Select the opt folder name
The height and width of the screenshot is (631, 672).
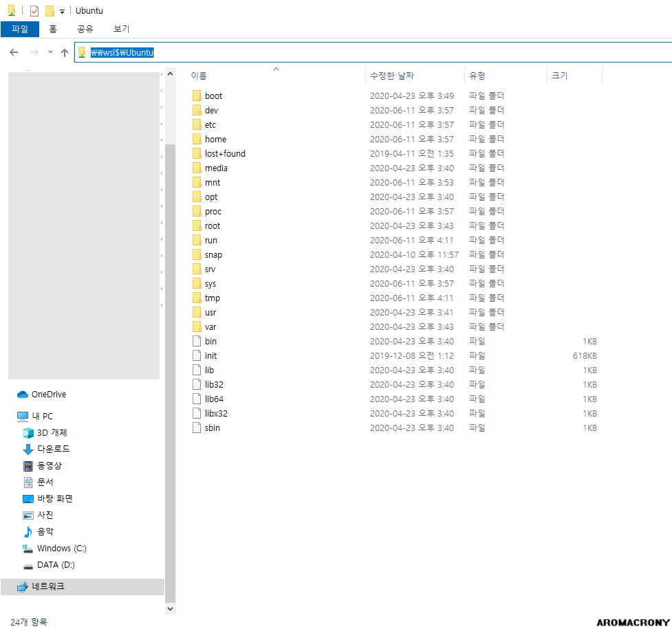point(211,197)
